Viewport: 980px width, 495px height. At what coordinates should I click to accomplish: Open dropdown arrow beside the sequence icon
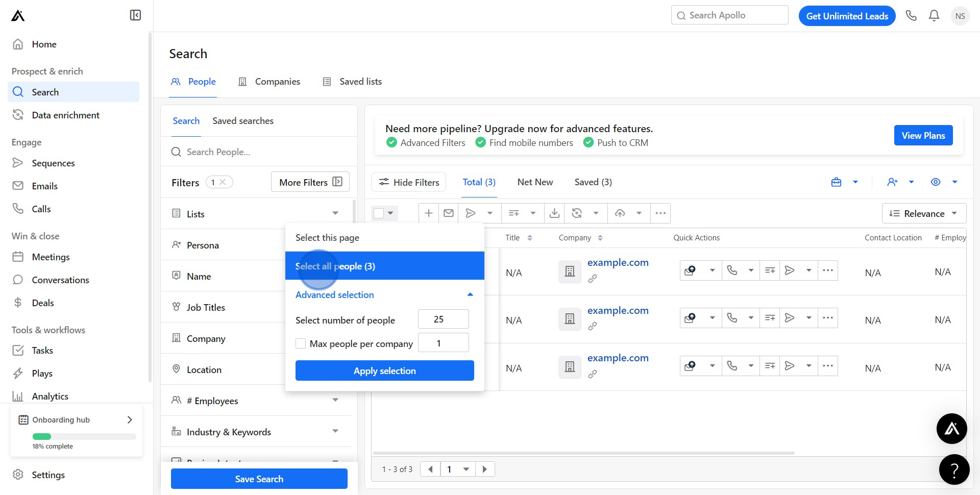[490, 213]
